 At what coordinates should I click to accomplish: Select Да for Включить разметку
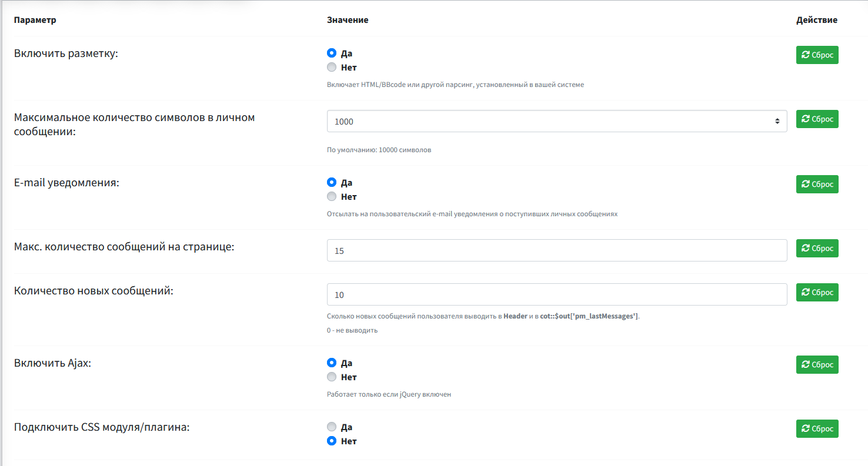[332, 53]
